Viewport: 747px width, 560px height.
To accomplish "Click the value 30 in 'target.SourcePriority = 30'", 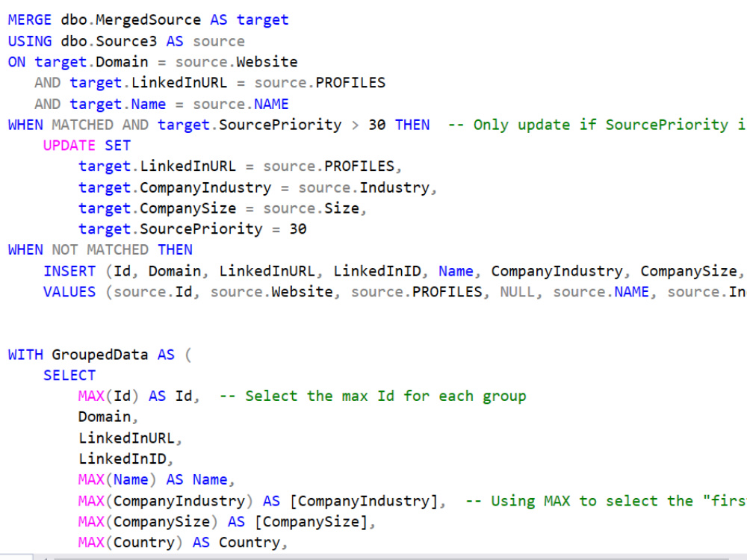I will pyautogui.click(x=298, y=229).
